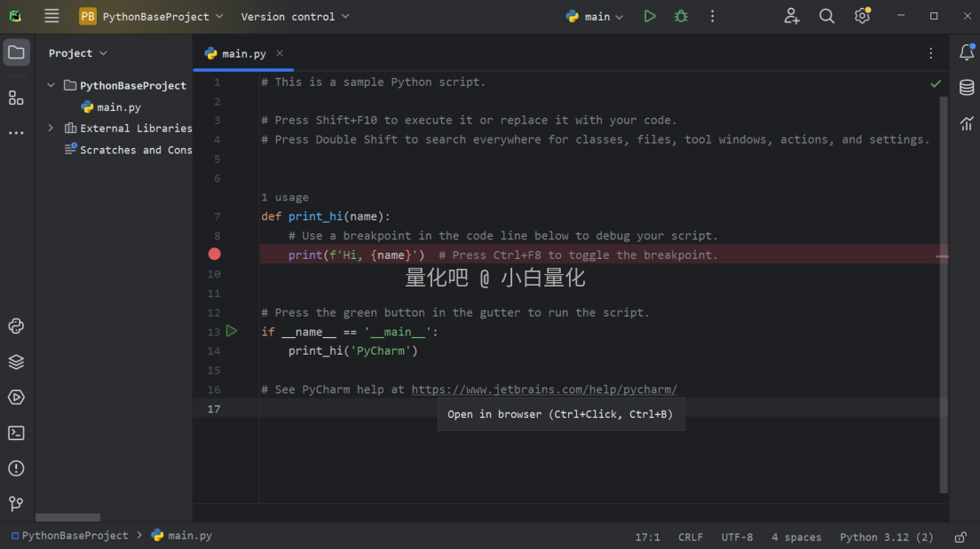Open the Terminal tool window
The width and height of the screenshot is (980, 549).
(16, 433)
